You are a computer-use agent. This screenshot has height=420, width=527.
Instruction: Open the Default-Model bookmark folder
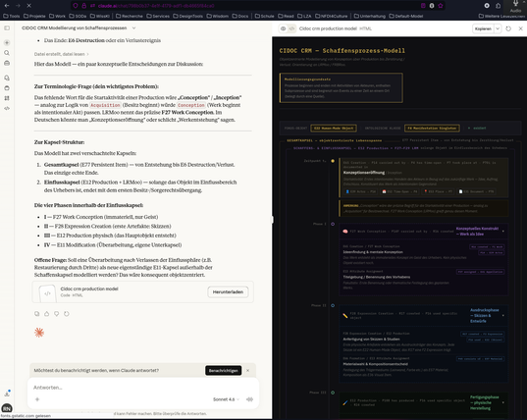(406, 16)
